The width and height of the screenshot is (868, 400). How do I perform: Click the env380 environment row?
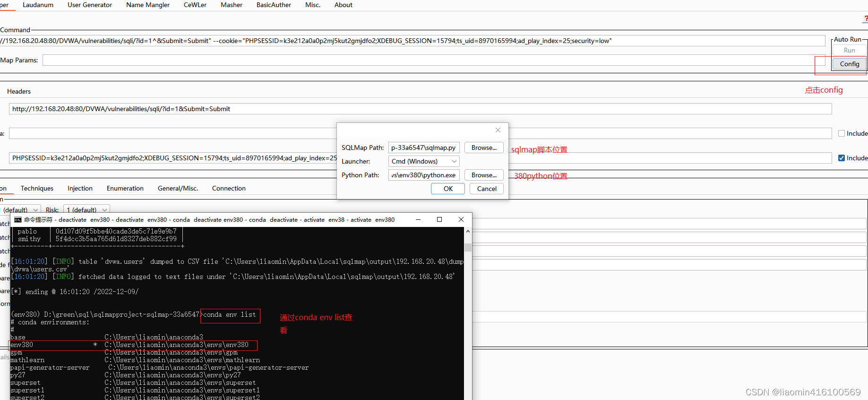(133, 345)
